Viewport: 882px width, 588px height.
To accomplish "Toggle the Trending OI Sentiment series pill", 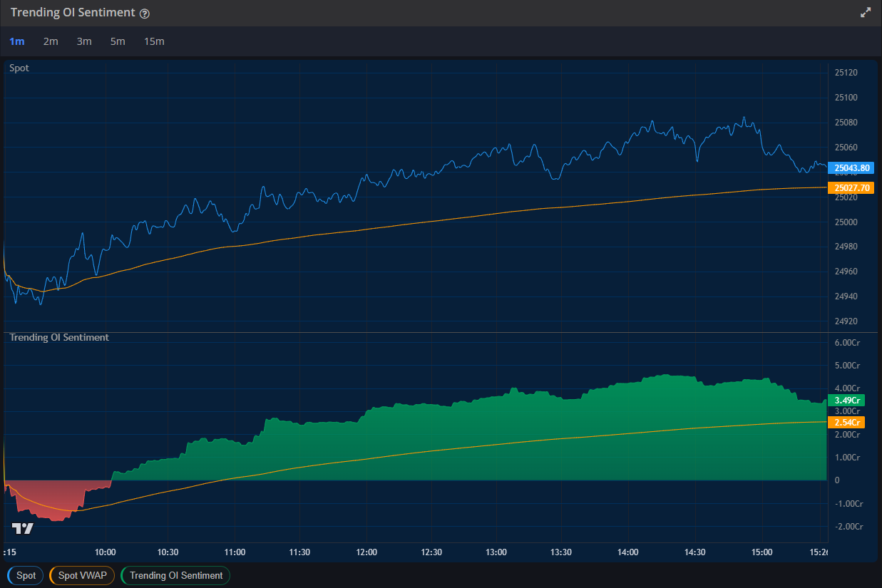I will pyautogui.click(x=175, y=575).
